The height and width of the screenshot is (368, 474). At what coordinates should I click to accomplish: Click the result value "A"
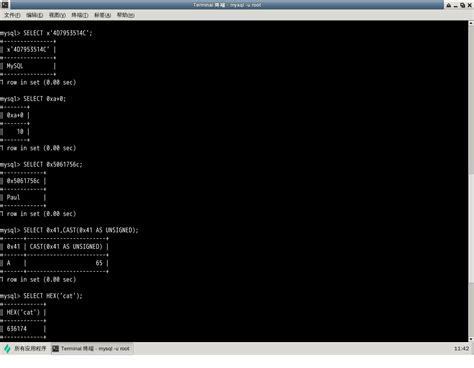point(9,263)
